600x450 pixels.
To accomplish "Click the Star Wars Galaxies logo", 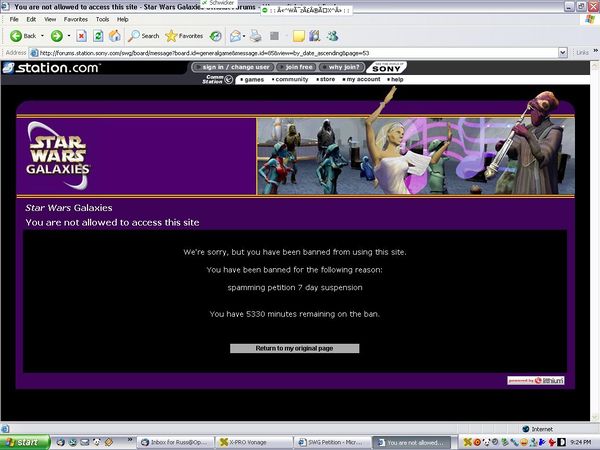I will coord(58,156).
